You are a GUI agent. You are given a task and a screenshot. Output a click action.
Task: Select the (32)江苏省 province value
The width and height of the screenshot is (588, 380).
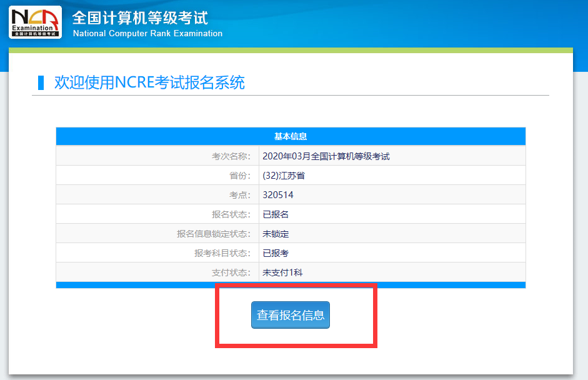[x=284, y=176]
